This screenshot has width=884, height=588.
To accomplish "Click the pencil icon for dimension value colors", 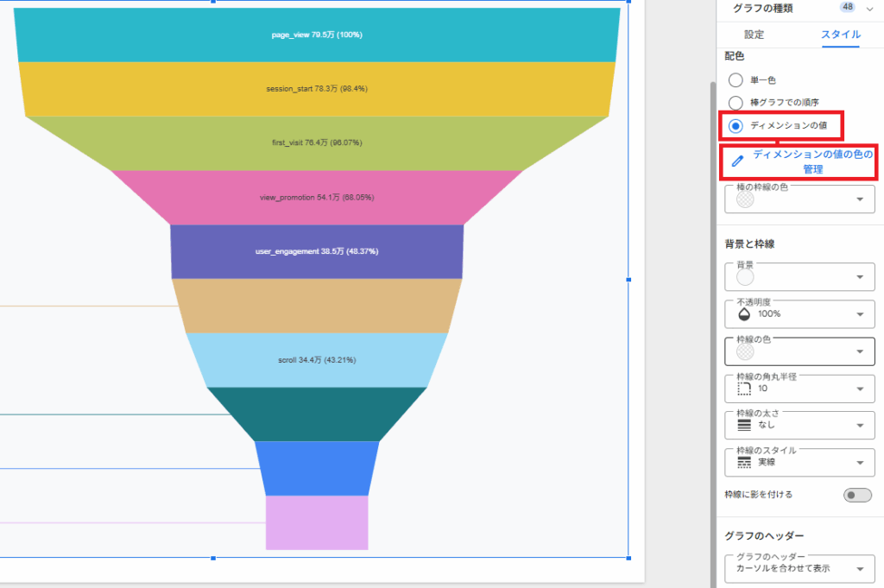I will pyautogui.click(x=737, y=161).
